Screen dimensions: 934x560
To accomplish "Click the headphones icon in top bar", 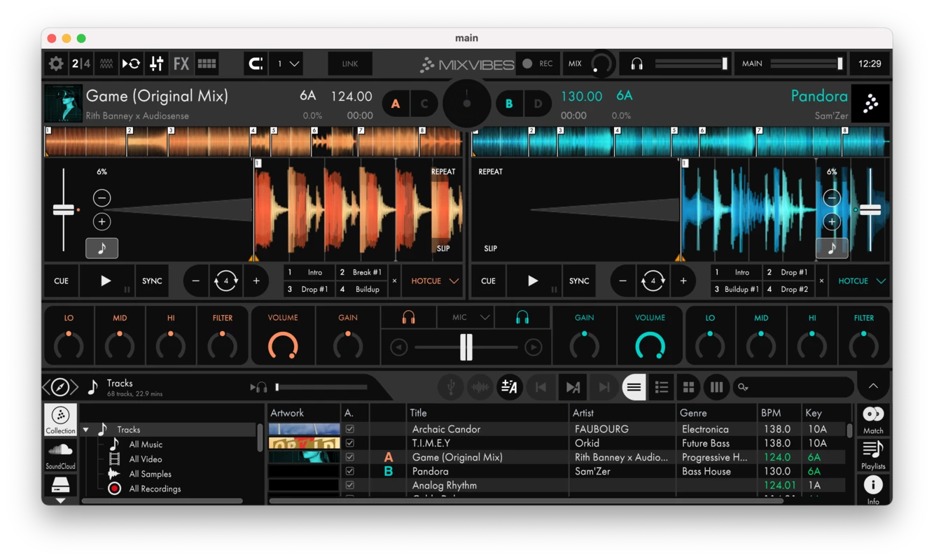I will pyautogui.click(x=636, y=64).
